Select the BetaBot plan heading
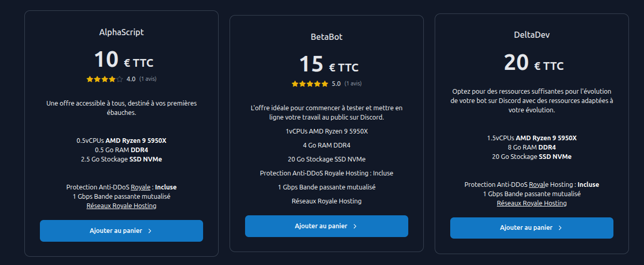 [326, 37]
